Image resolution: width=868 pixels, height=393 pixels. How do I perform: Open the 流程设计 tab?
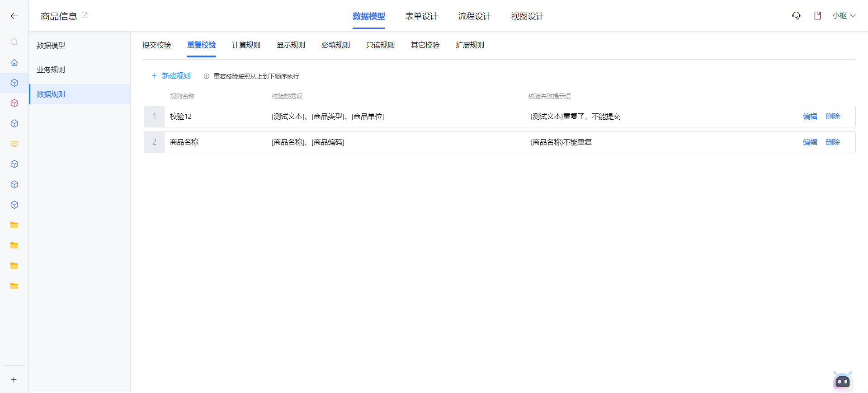(x=474, y=16)
